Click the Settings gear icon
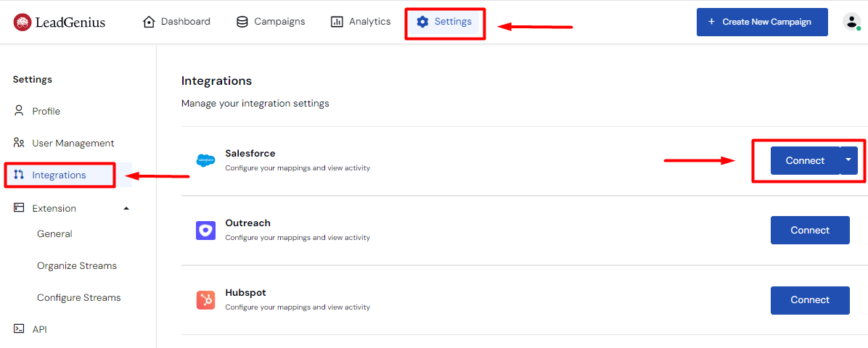 click(423, 22)
